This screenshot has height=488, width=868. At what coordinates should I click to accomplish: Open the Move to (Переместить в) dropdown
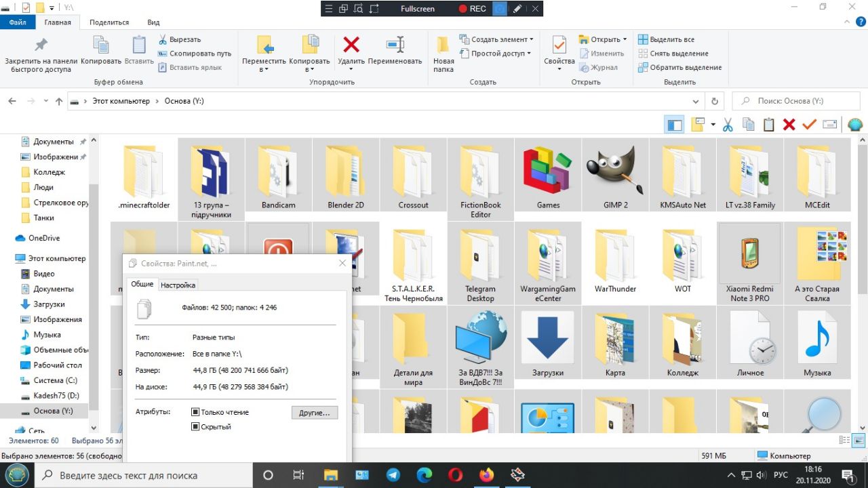(264, 65)
